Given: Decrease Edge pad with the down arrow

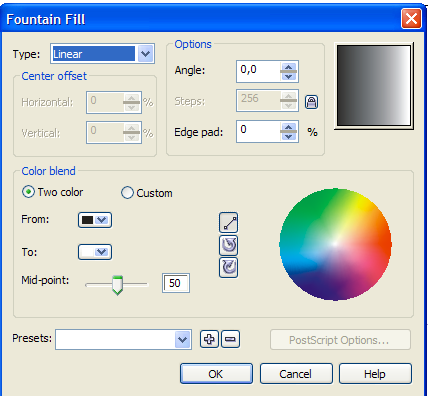Looking at the screenshot, I should (x=289, y=136).
